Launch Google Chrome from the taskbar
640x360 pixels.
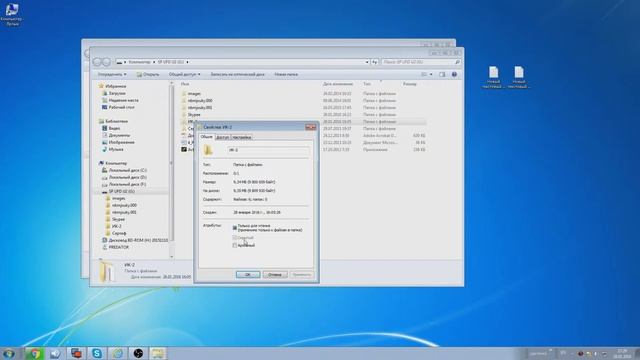point(35,353)
